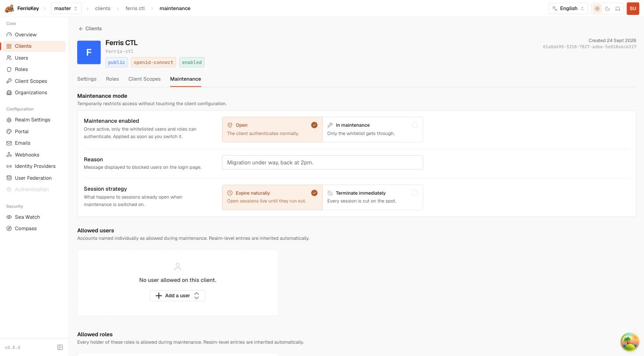Click the client ID 01a0d490-3258-7827-adbe-5e018e6cb317

coord(590,47)
